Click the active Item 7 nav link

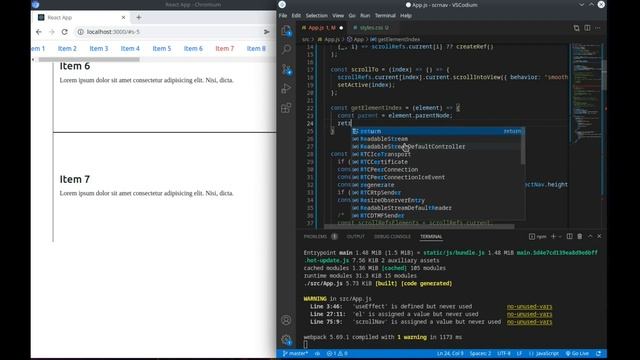pyautogui.click(x=224, y=49)
